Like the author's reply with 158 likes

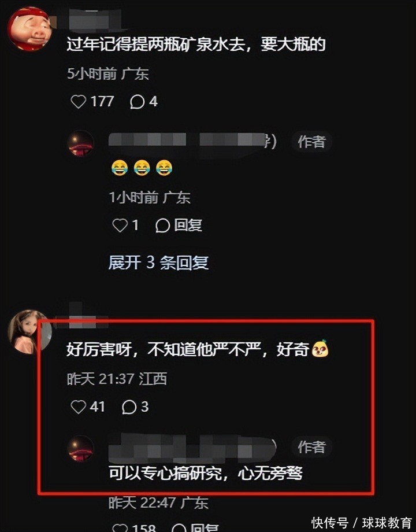[x=120, y=529]
